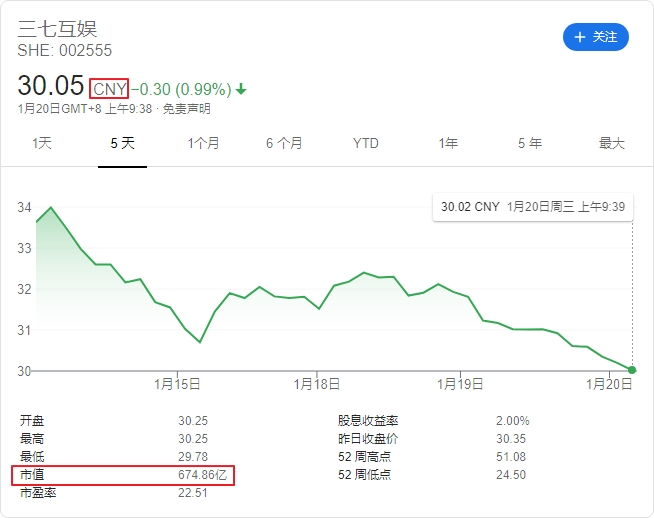Click the 市值 value 674.86亿
The height and width of the screenshot is (518, 654).
click(202, 475)
